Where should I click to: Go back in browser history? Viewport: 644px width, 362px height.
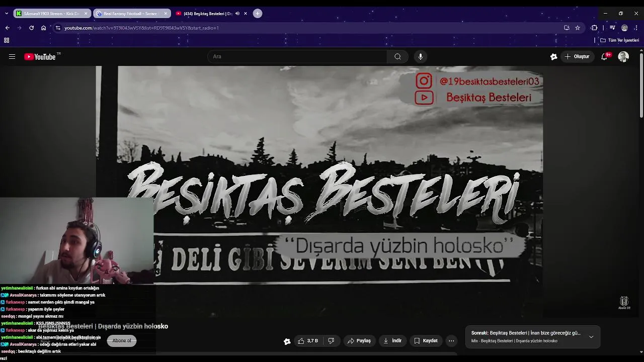[x=7, y=28]
